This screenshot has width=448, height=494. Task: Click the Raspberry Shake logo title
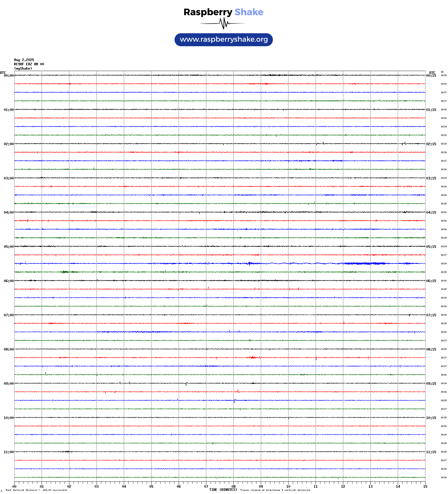(x=223, y=12)
